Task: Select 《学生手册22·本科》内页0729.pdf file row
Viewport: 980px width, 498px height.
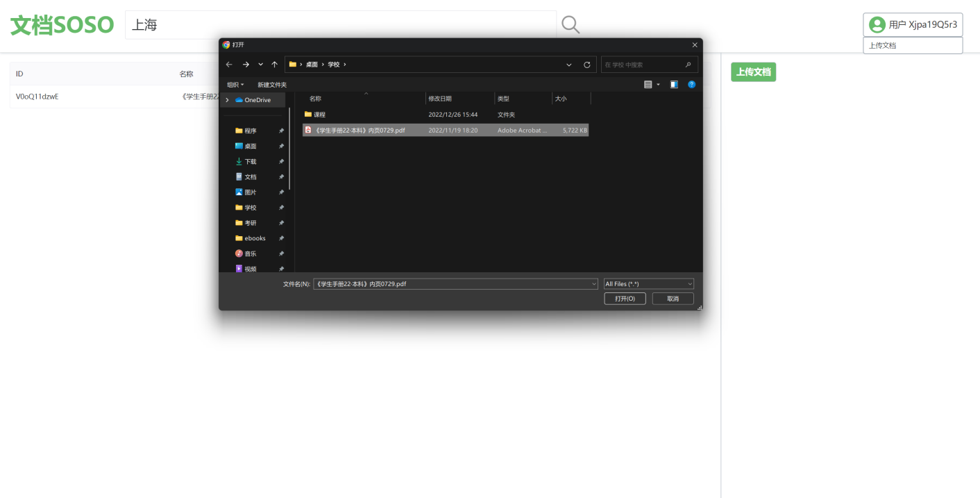Action: click(446, 130)
